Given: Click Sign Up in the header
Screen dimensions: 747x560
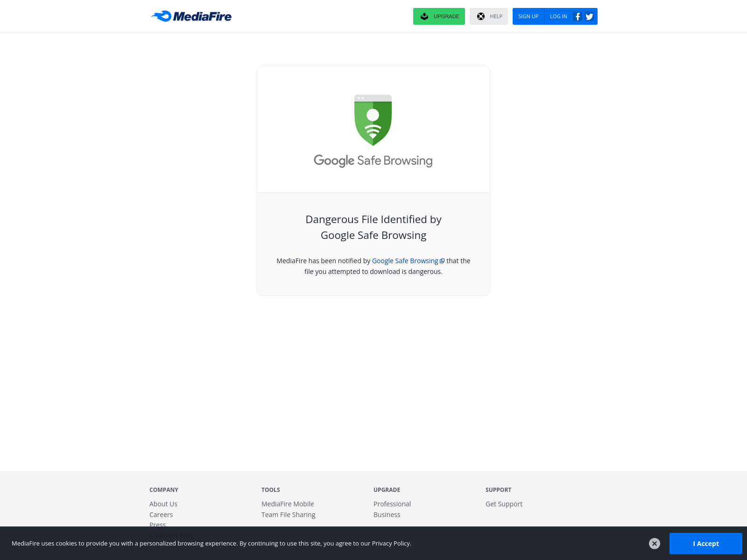Looking at the screenshot, I should coord(528,16).
